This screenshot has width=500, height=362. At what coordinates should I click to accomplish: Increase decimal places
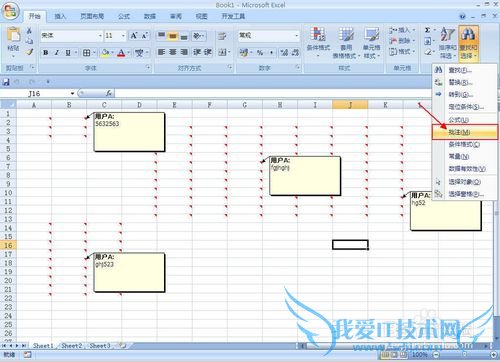click(284, 52)
